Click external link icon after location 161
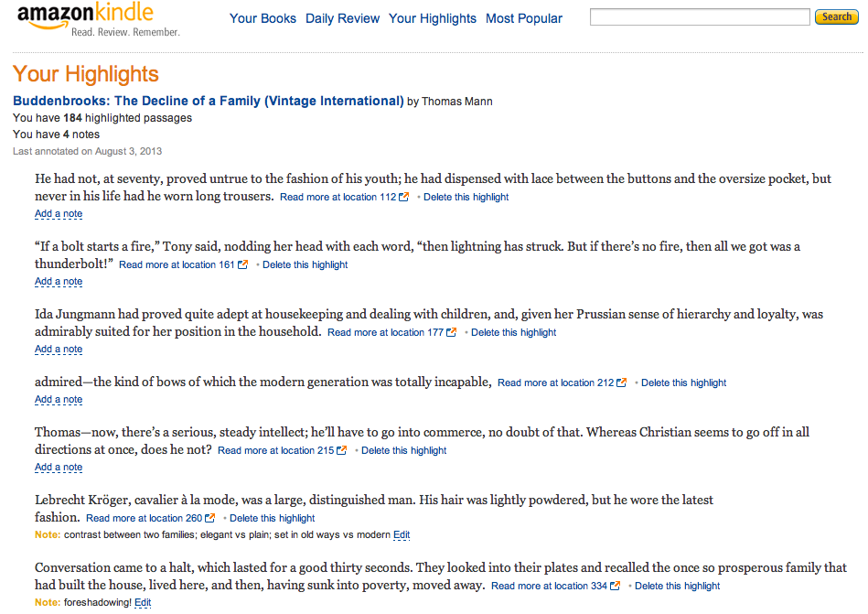 243,265
